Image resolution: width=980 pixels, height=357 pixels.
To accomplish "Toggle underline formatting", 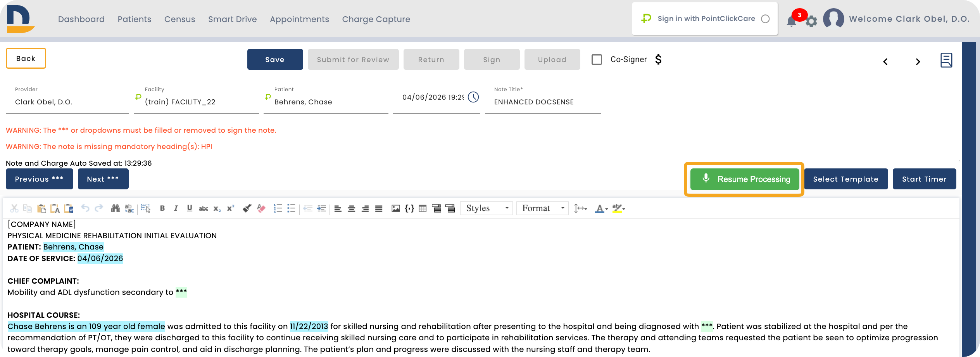I will click(190, 208).
